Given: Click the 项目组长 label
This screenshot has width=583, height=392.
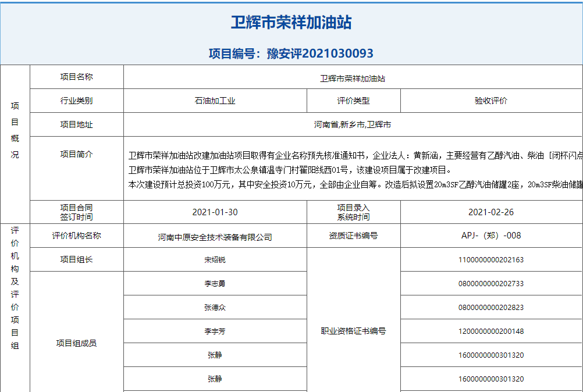Looking at the screenshot, I should (77, 259).
